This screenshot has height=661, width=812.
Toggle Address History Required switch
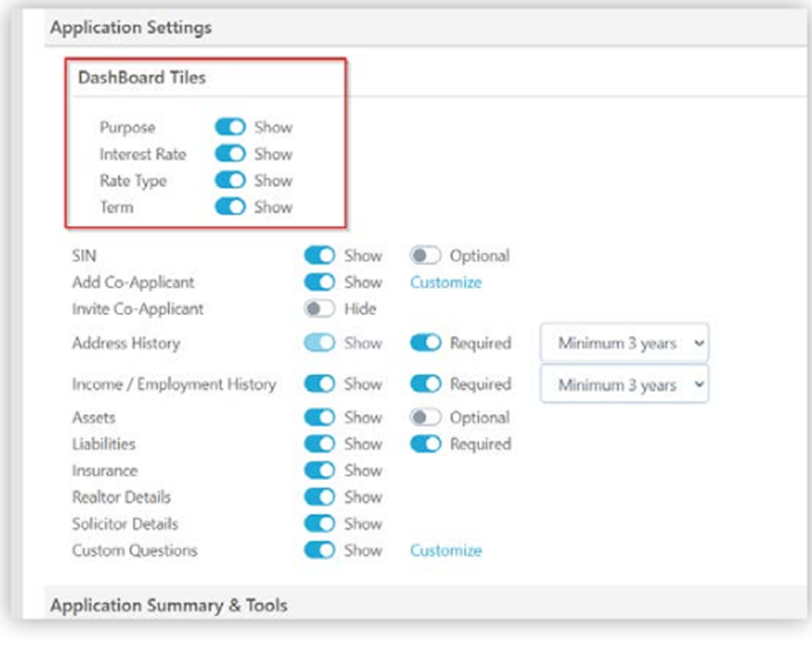click(425, 344)
